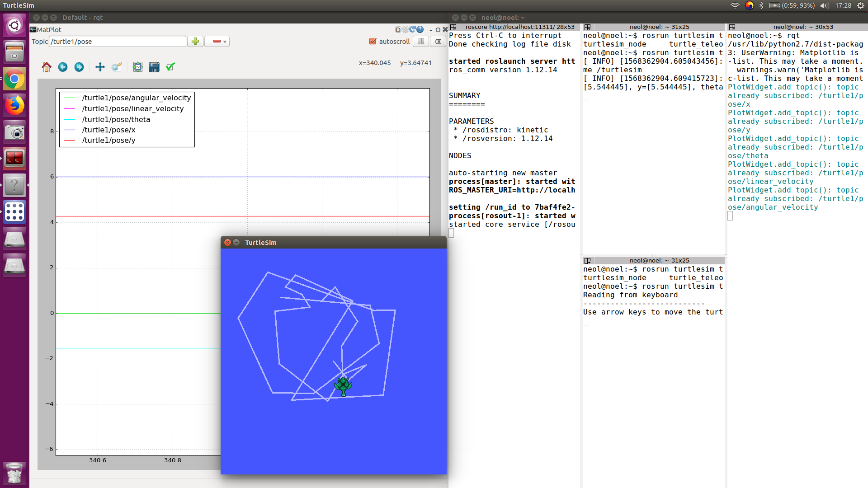Open edit axis parameters green checkmark
The image size is (868, 488).
tap(170, 67)
